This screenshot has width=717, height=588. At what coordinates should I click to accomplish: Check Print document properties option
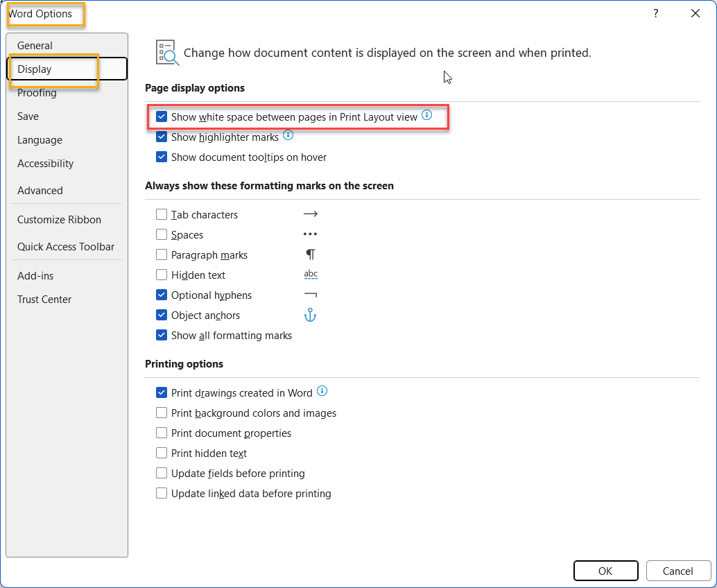[162, 433]
